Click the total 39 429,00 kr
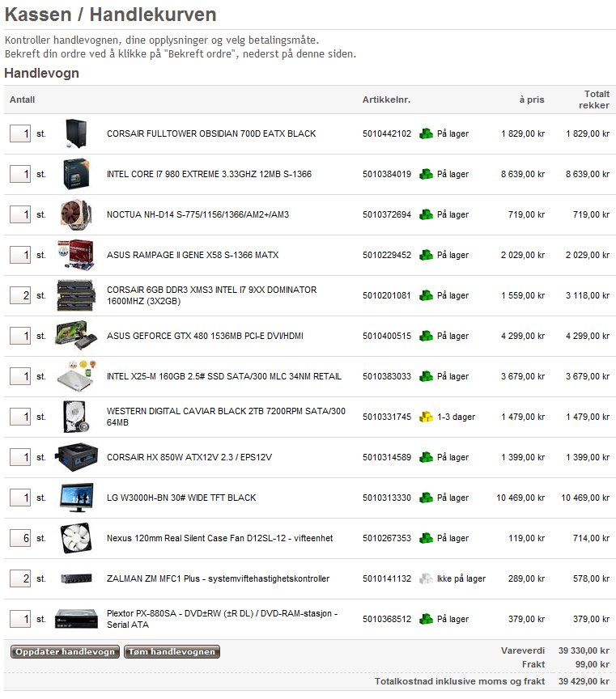Viewport: 616px width, 699px height. (x=584, y=682)
